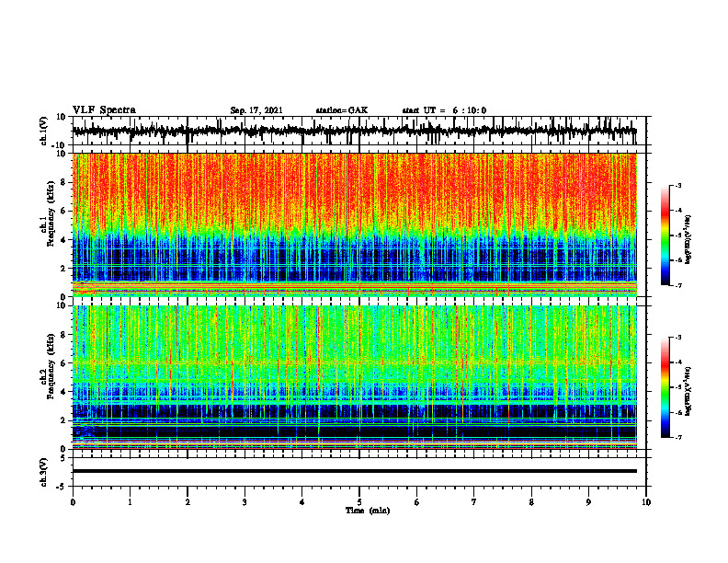Click the "5" tick on ch.3(V) axis
Screen dimensions: 728x563
(x=63, y=458)
